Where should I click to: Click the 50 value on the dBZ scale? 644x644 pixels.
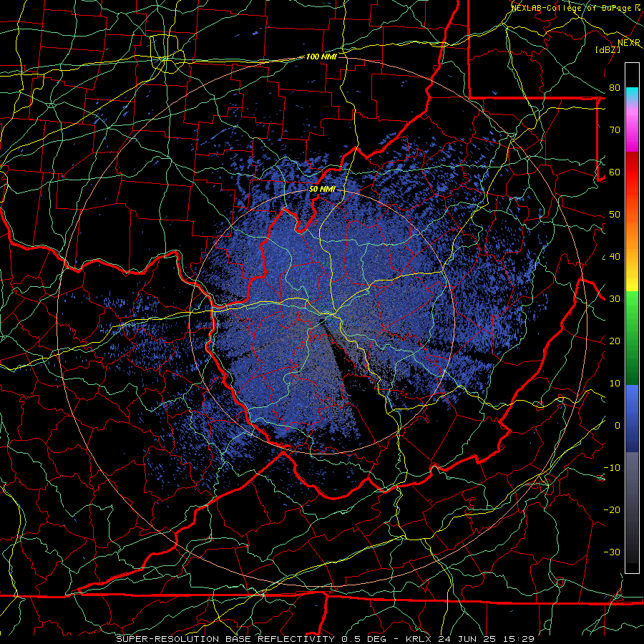point(615,215)
